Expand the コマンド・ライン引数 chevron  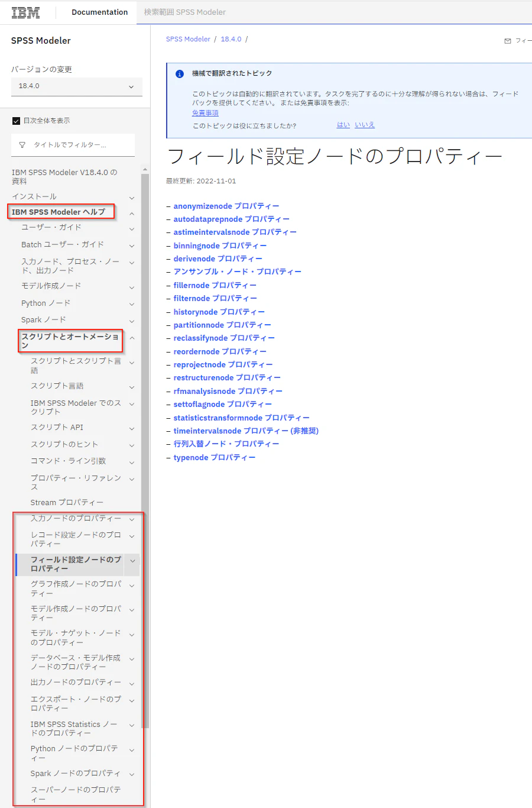pyautogui.click(x=132, y=462)
